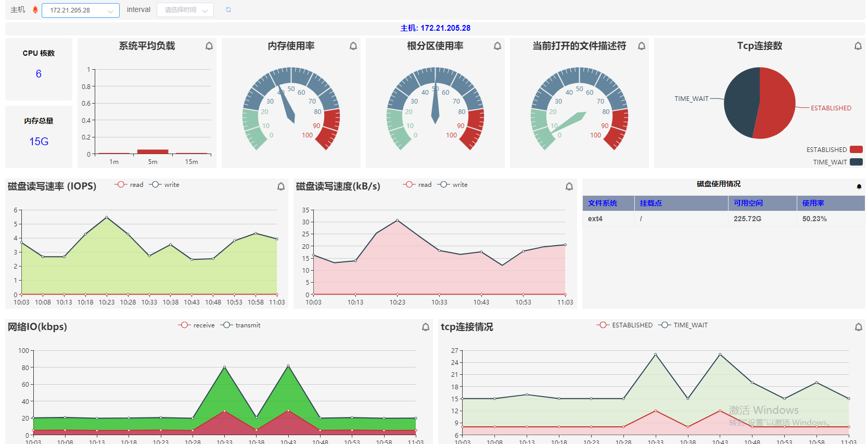Click the 磁盘读写速率 (IOPS) title
This screenshot has height=444, width=868.
52,186
